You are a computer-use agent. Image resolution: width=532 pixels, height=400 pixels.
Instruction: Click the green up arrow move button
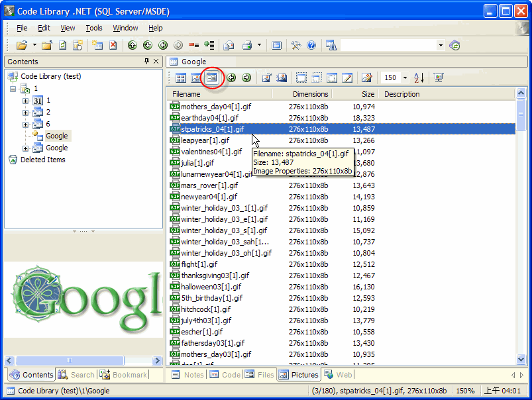[x=133, y=45]
